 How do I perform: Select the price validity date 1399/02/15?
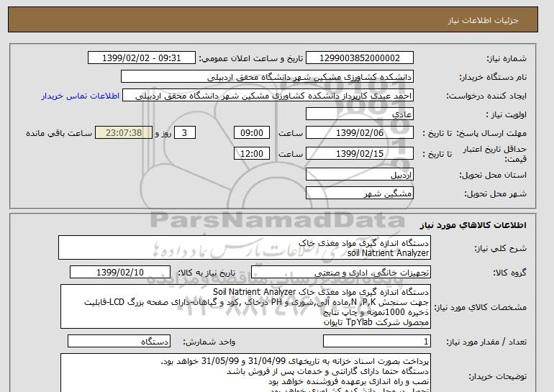point(360,153)
